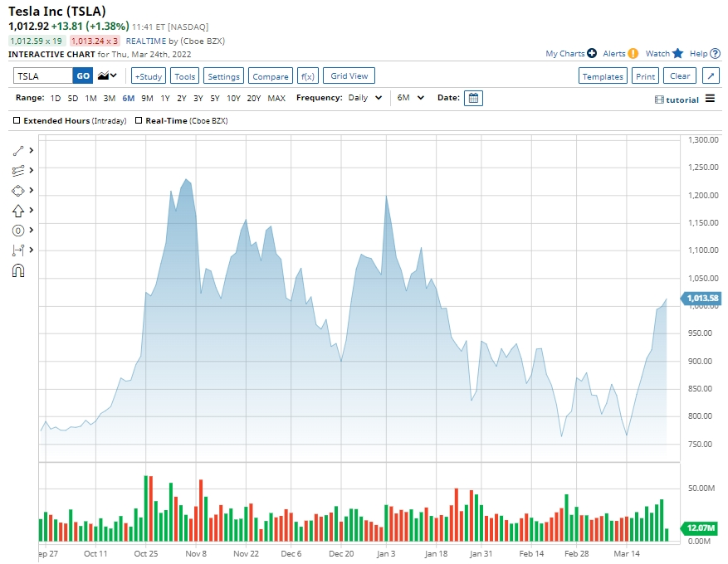Switch to Grid View
The height and width of the screenshot is (564, 728).
[x=349, y=75]
